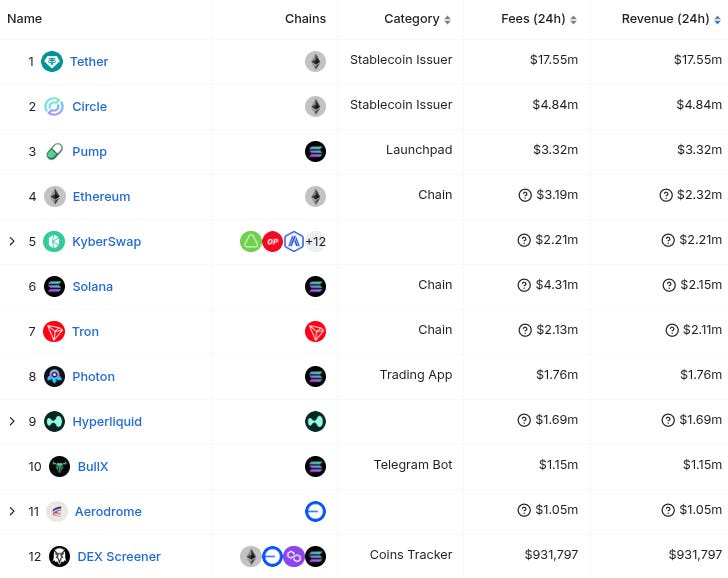This screenshot has height=578, width=728.
Task: Click the Name column header
Action: (x=25, y=19)
